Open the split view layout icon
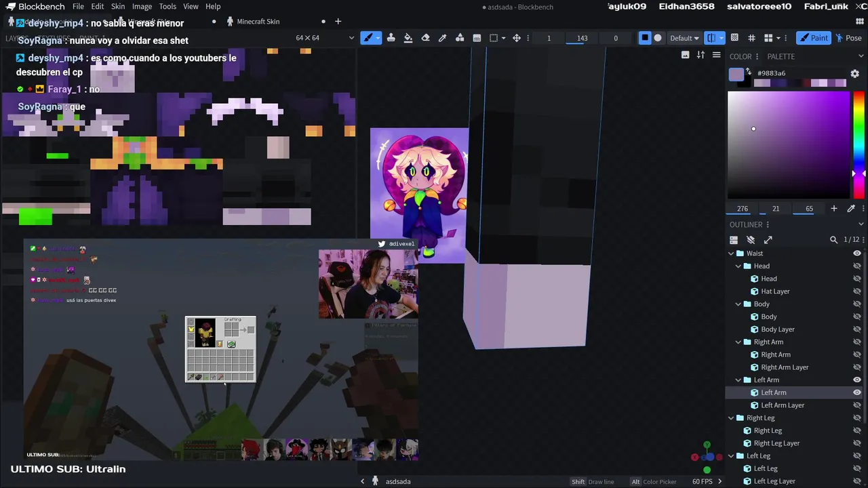The height and width of the screenshot is (488, 868). tap(768, 38)
